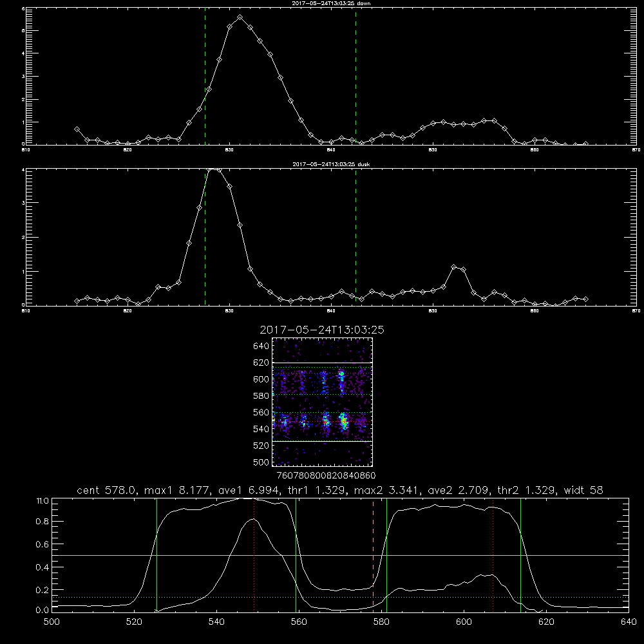Click image y-axis label 640

261,346
